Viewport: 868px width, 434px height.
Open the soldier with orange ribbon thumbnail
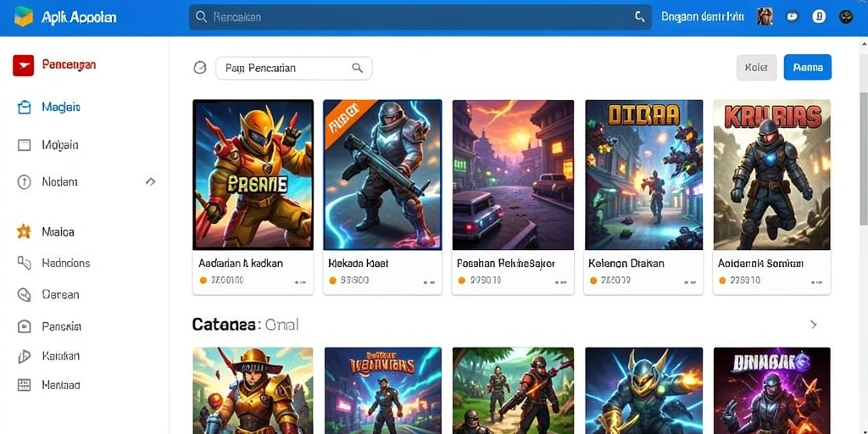(382, 175)
